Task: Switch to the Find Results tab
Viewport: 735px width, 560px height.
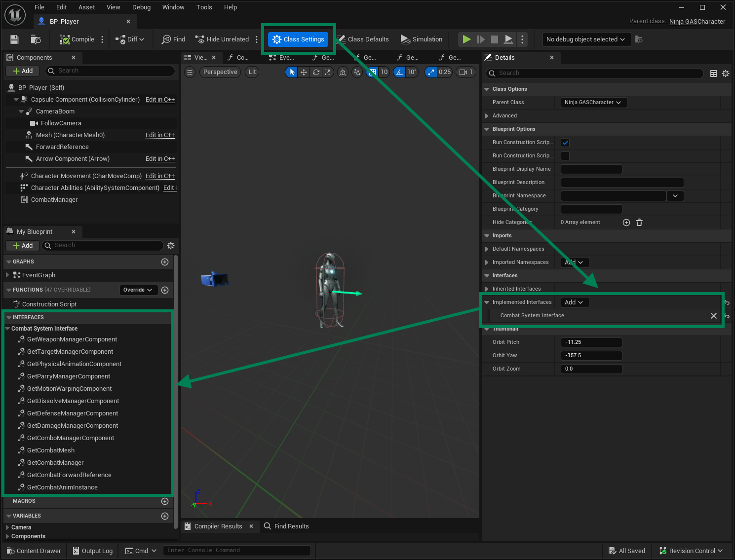Action: pyautogui.click(x=291, y=526)
